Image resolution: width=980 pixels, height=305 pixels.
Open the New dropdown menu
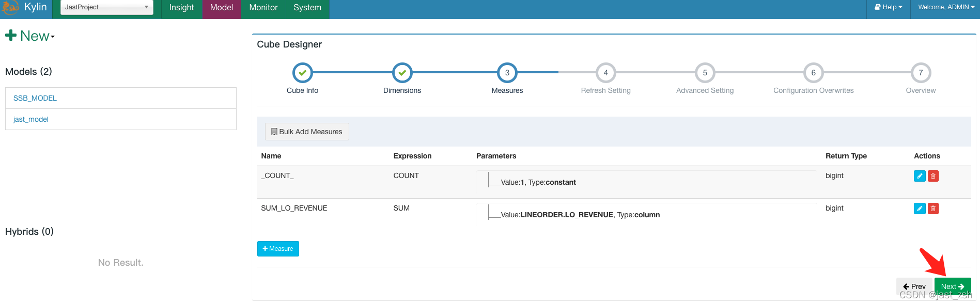pyautogui.click(x=30, y=36)
